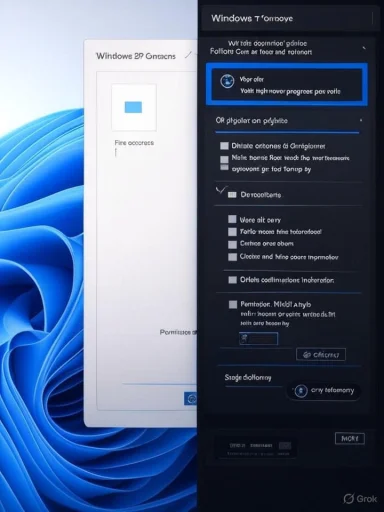Click the slash icon in the light window title

pyautogui.click(x=188, y=55)
